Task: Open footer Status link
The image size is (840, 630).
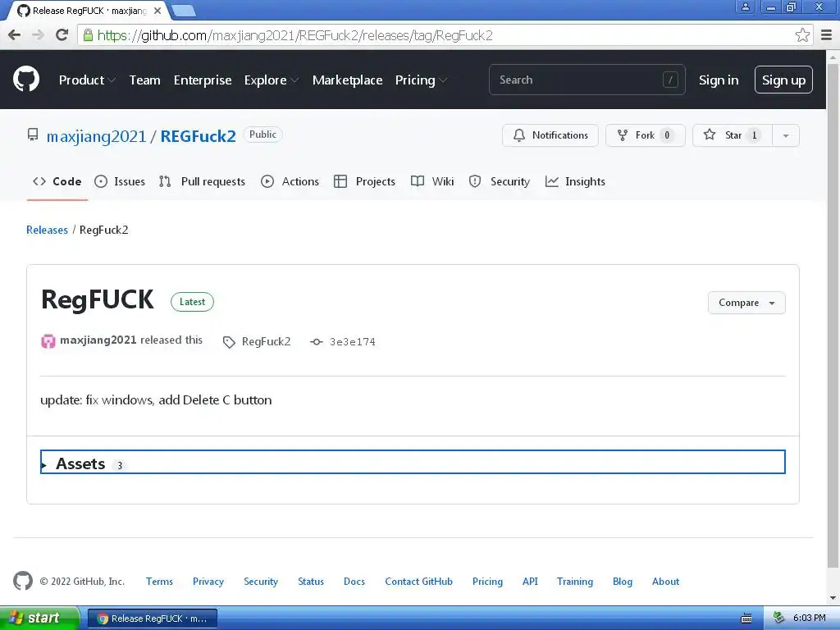Action: click(x=311, y=582)
